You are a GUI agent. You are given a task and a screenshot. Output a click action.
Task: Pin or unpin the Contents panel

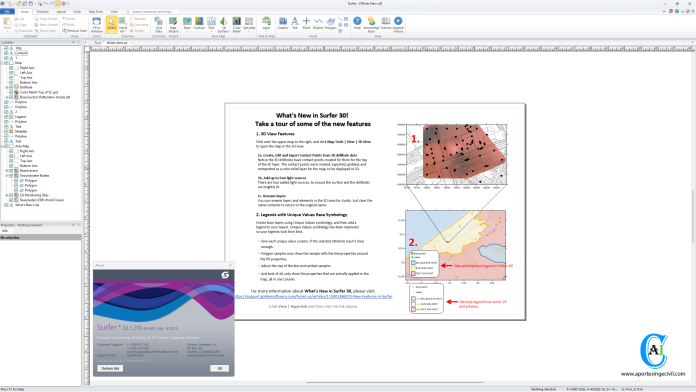[x=73, y=43]
